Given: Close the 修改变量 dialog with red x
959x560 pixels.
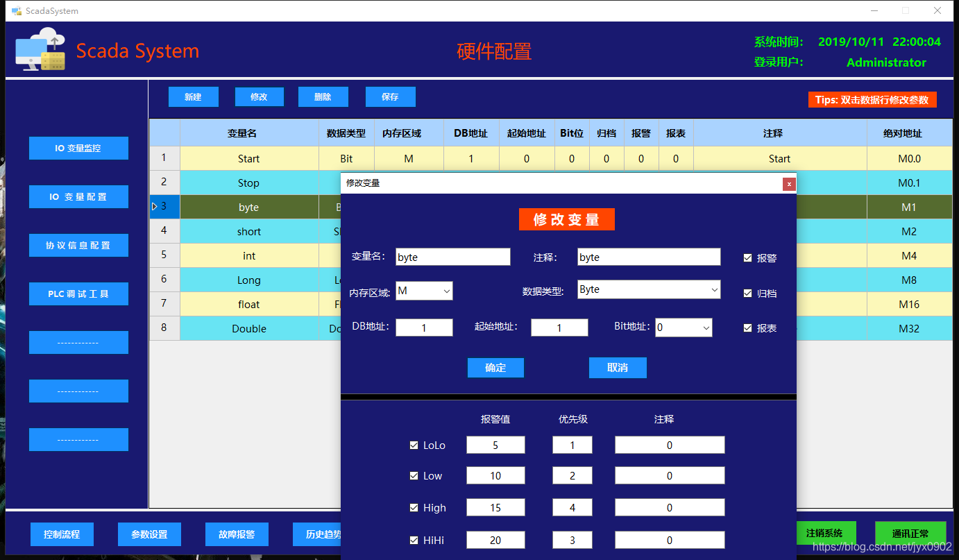Looking at the screenshot, I should 788,184.
